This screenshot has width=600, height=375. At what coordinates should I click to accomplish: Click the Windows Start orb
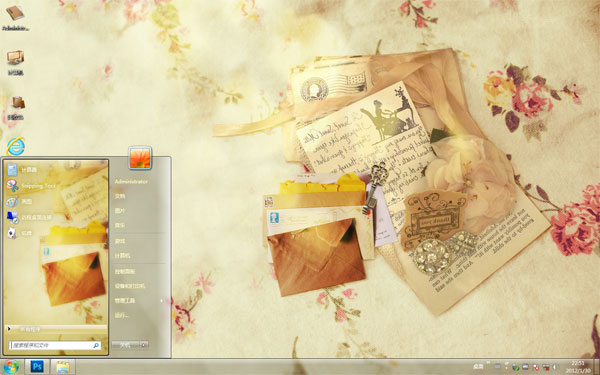click(x=11, y=367)
